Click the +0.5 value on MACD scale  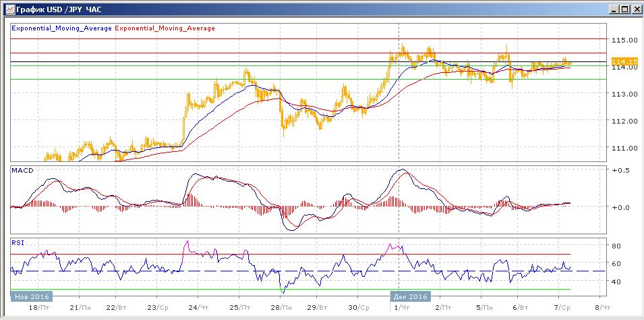tap(620, 170)
